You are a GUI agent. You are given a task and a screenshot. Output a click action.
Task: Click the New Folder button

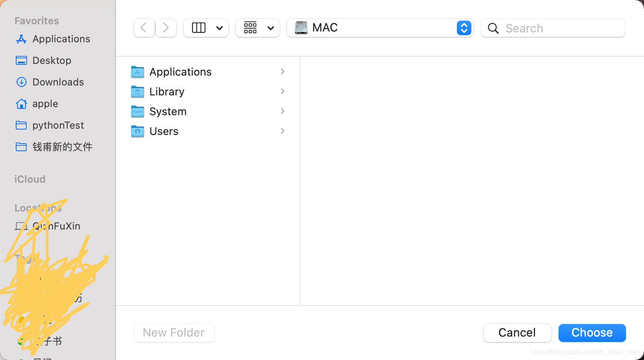(174, 333)
